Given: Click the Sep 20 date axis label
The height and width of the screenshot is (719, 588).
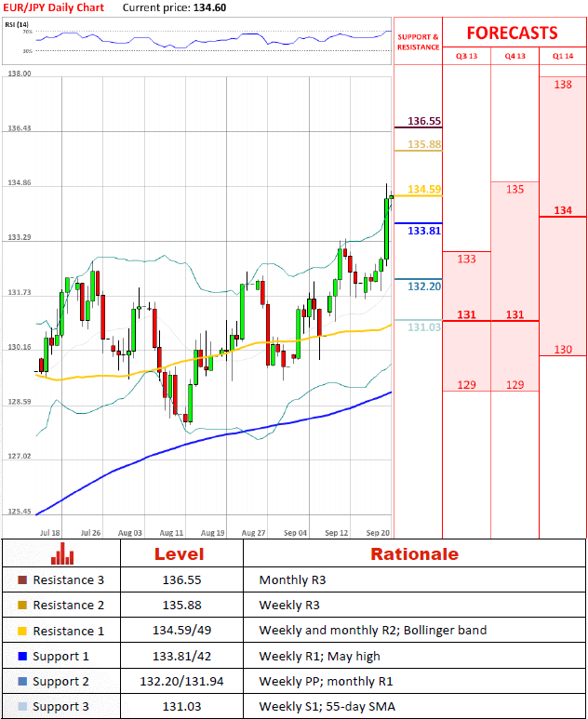Looking at the screenshot, I should pos(375,533).
